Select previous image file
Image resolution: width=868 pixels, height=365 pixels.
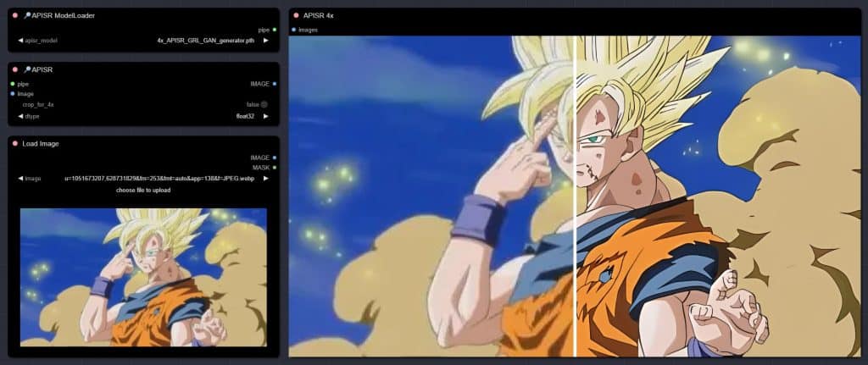(20, 179)
